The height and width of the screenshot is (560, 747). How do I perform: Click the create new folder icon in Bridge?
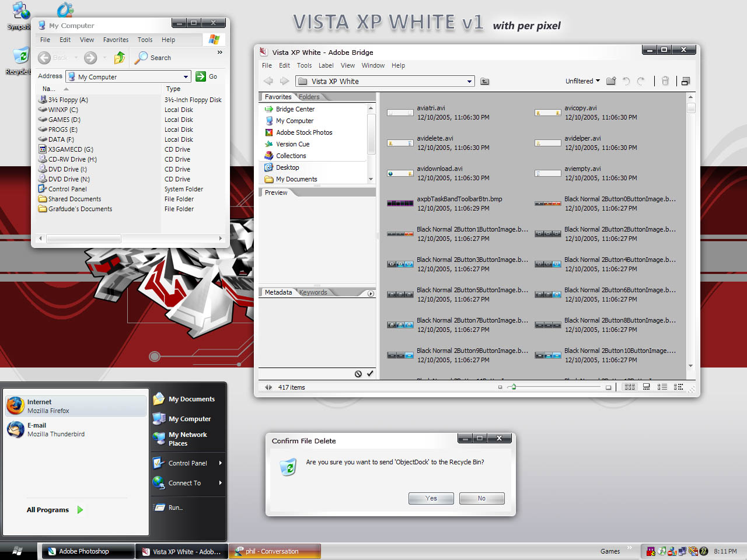(x=611, y=81)
